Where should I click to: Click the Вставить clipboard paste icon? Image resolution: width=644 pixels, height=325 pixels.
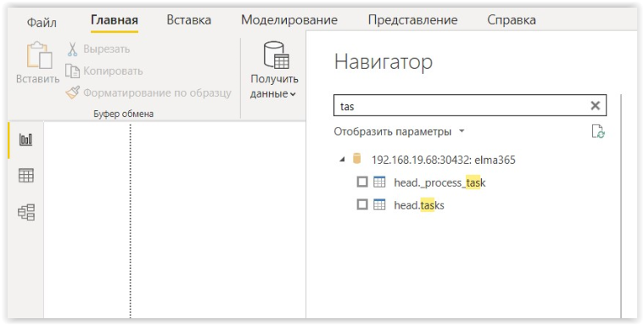tap(39, 55)
